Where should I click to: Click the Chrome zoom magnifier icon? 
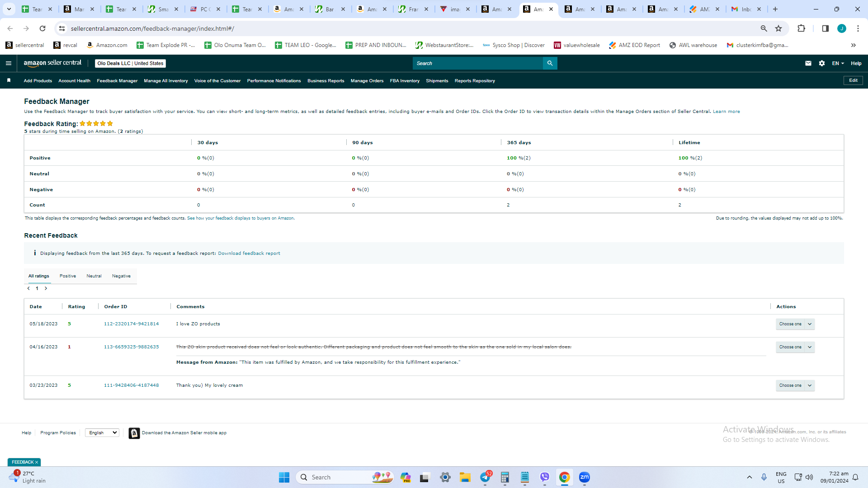coord(764,28)
